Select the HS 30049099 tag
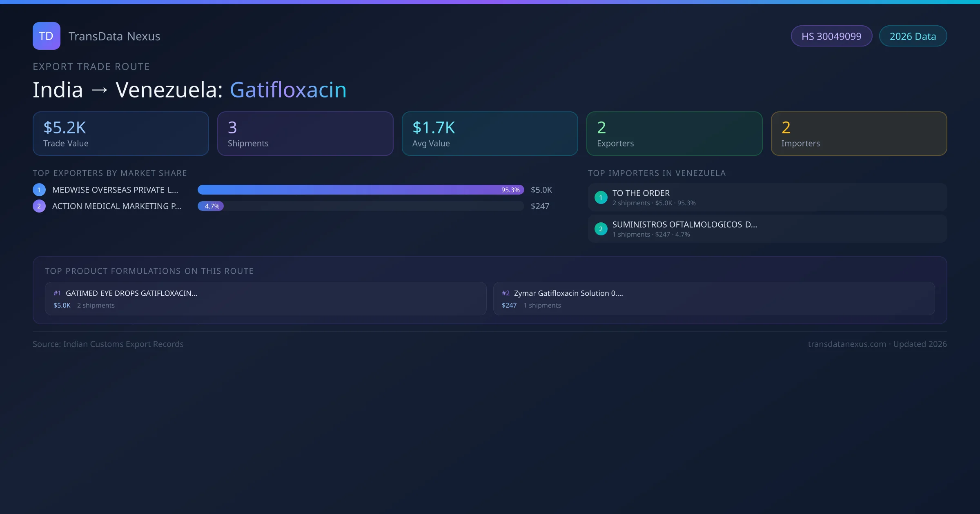The height and width of the screenshot is (514, 980). pyautogui.click(x=831, y=36)
